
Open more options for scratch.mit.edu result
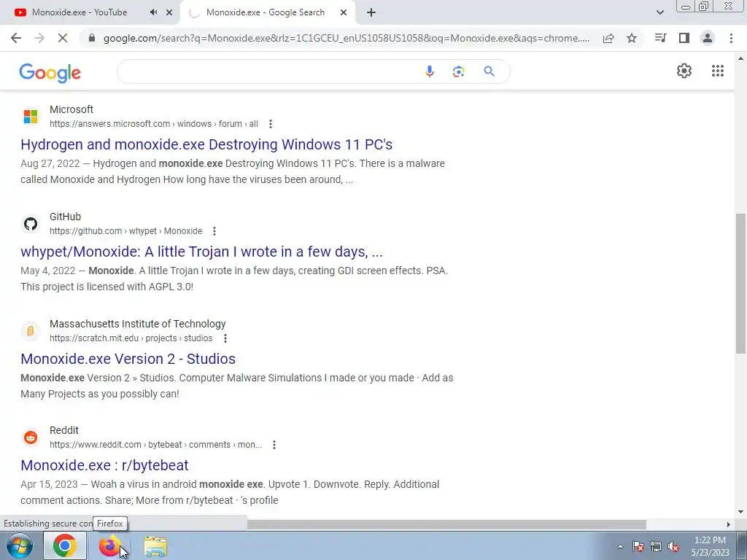tap(225, 338)
